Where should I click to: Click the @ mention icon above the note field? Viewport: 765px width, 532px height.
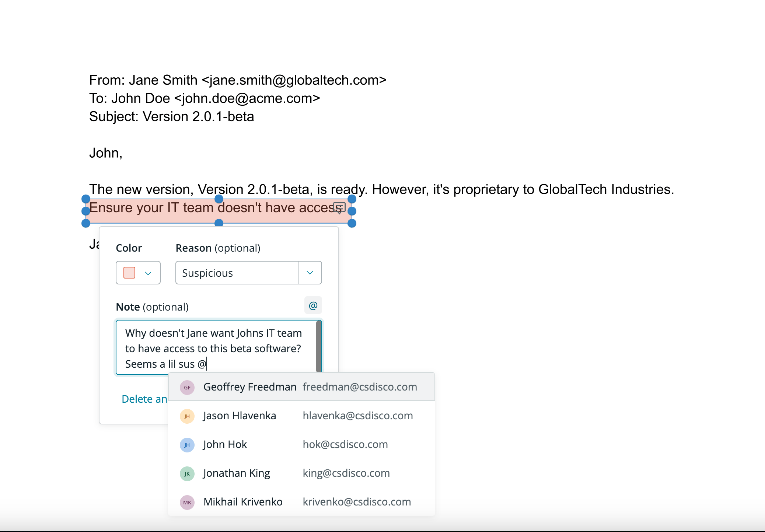click(x=312, y=305)
